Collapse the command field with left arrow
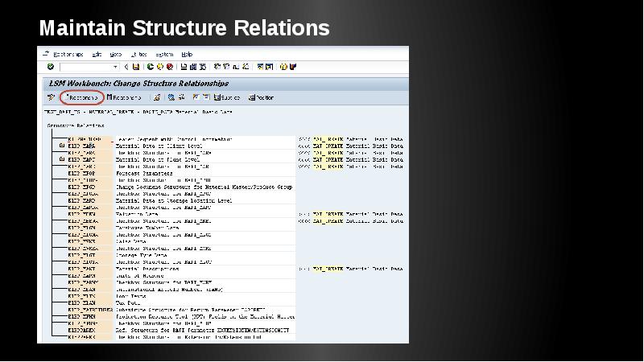The height and width of the screenshot is (362, 644). (126, 67)
